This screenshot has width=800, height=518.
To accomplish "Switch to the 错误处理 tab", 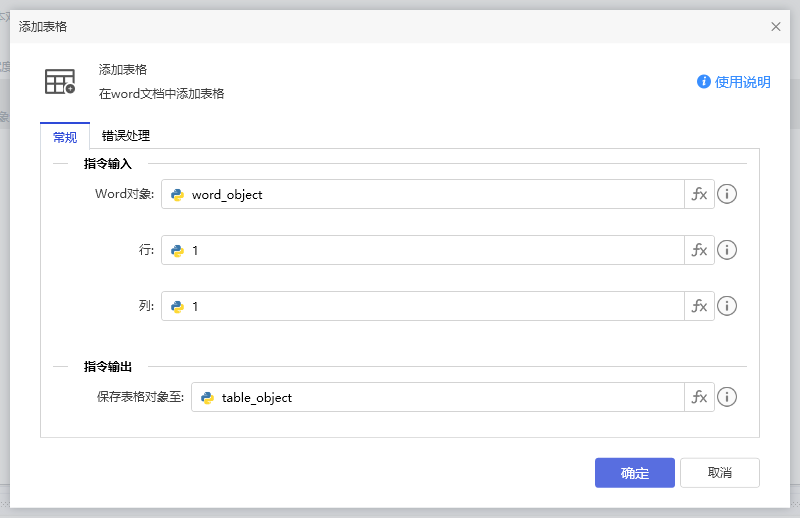I will (126, 136).
